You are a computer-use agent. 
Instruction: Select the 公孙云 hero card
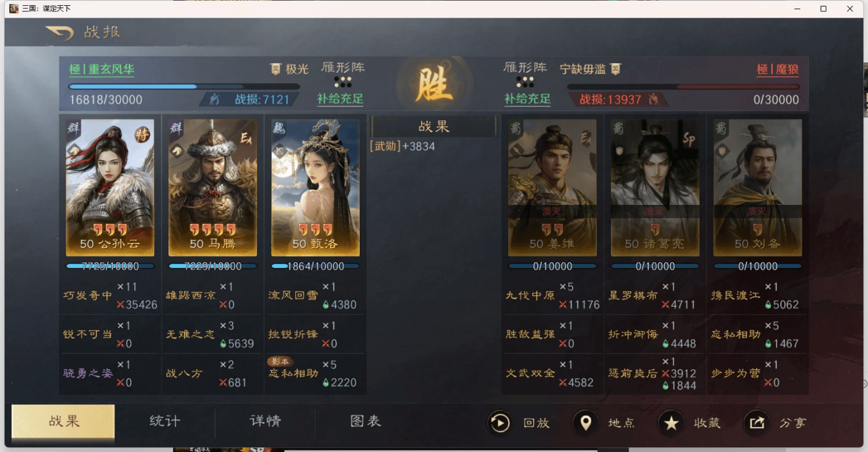(x=110, y=187)
